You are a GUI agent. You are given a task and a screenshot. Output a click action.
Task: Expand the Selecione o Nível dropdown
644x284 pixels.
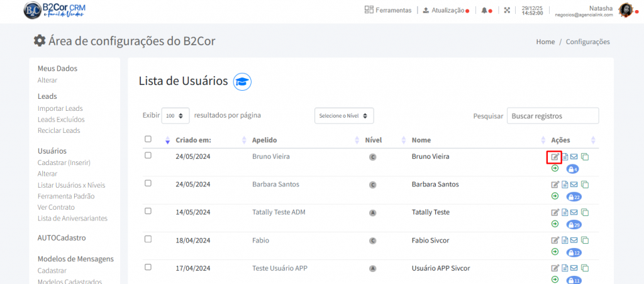pos(344,116)
